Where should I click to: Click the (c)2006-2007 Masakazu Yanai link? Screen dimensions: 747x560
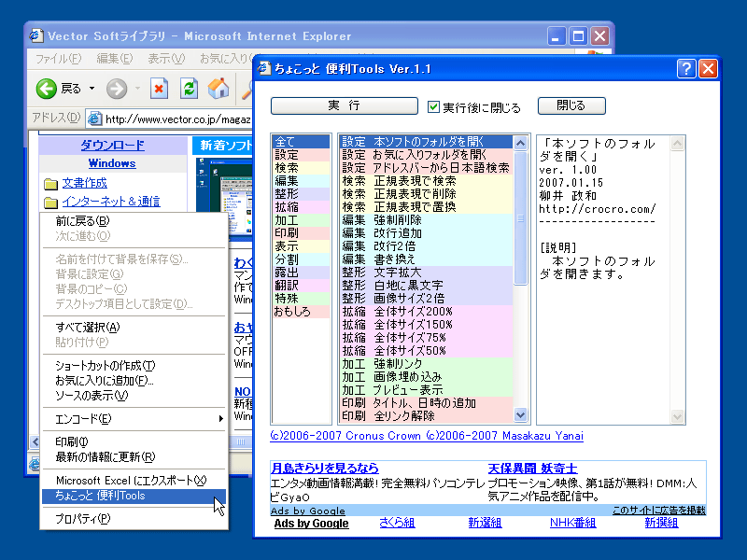[x=504, y=436]
